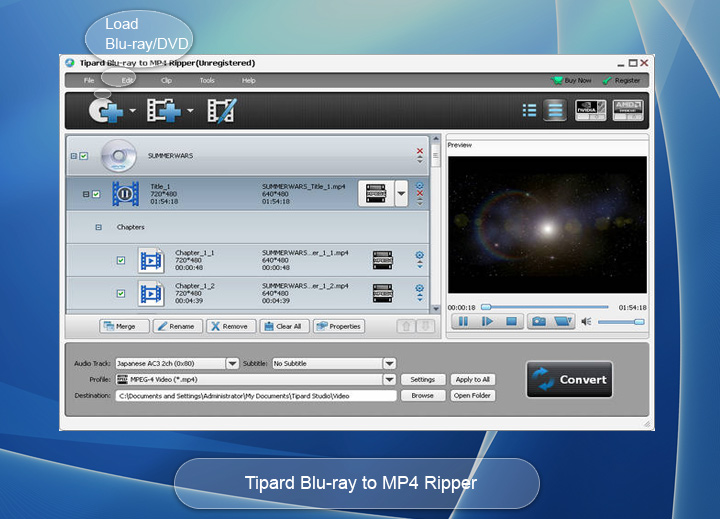The width and height of the screenshot is (720, 519).
Task: Click the Convert button
Action: tap(569, 379)
